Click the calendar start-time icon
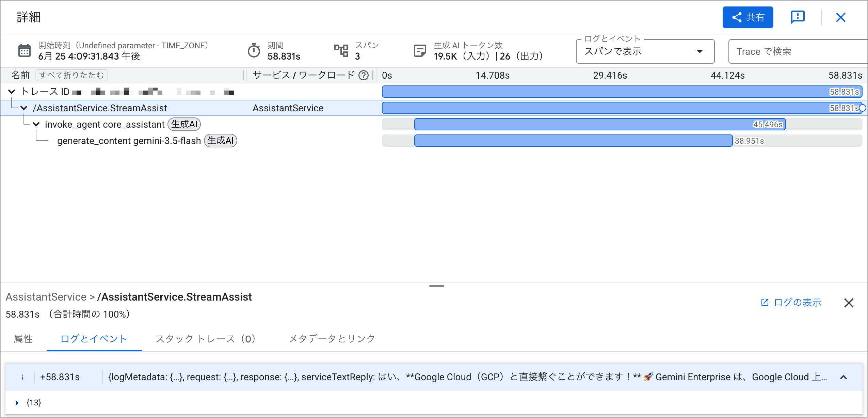This screenshot has width=868, height=418. 24,51
